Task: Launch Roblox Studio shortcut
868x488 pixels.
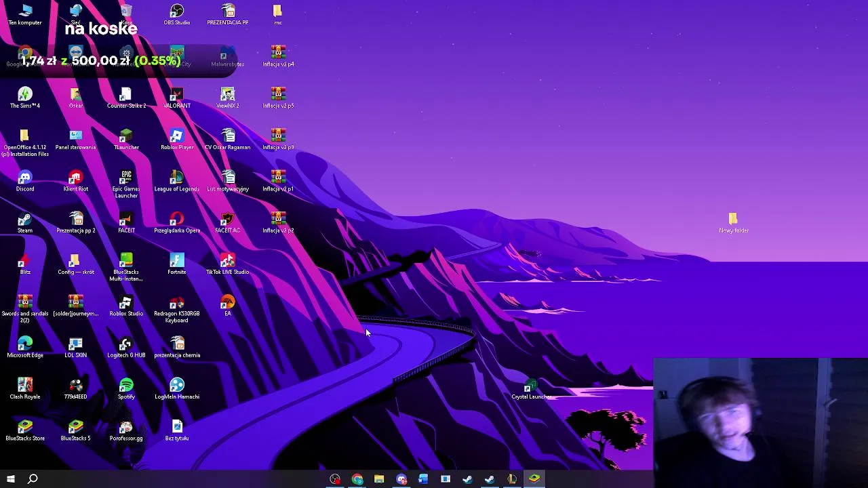Action: 126,305
